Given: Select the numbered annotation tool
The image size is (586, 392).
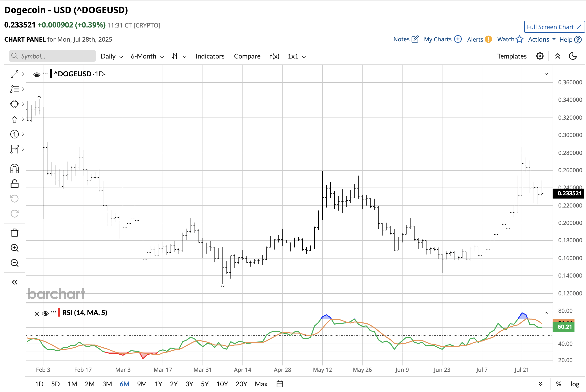Looking at the screenshot, I should coord(15,134).
